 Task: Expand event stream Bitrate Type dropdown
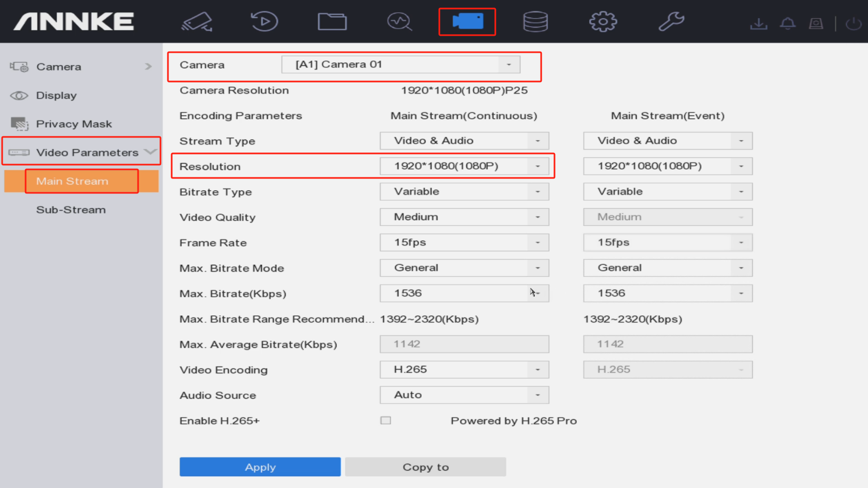(x=668, y=192)
